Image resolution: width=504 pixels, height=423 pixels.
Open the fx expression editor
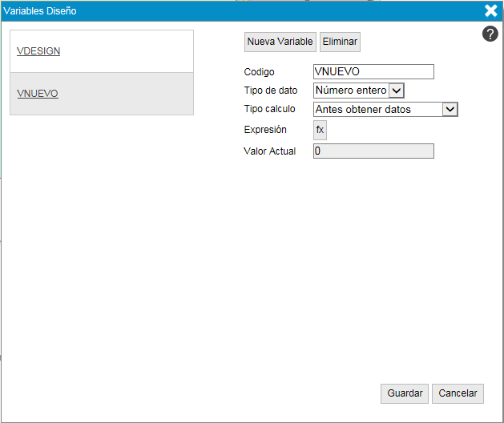pos(320,130)
